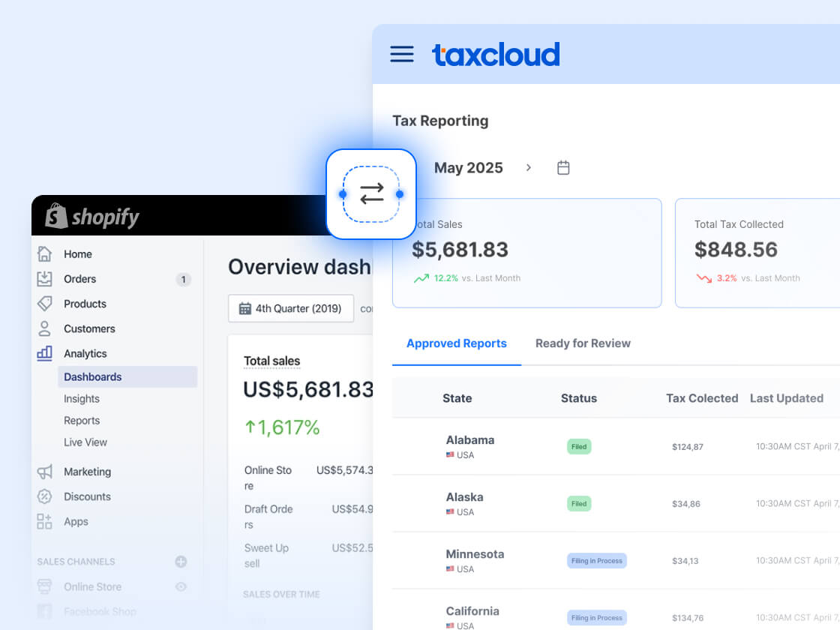Click the Total Sales $5,681.83 card
The height and width of the screenshot is (630, 840).
coord(527,253)
